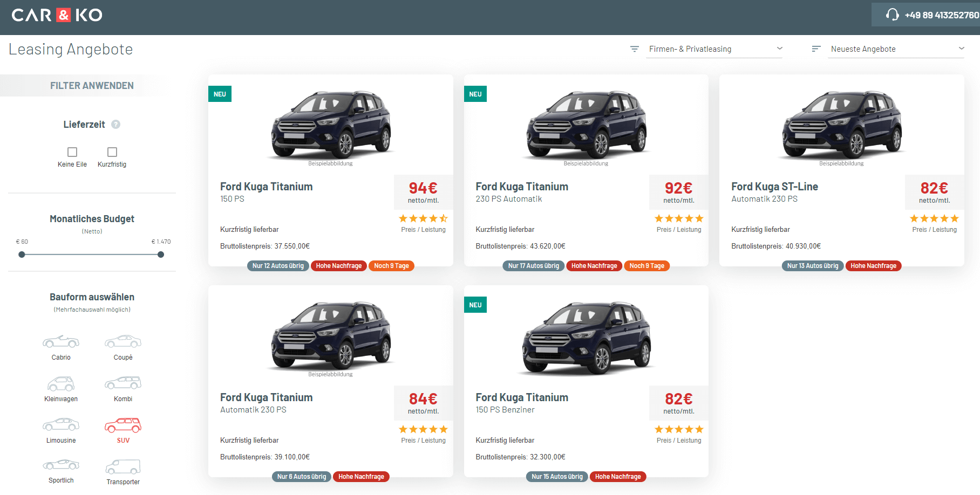
Task: Click the Leasing Angebote page heading
Action: (x=71, y=49)
